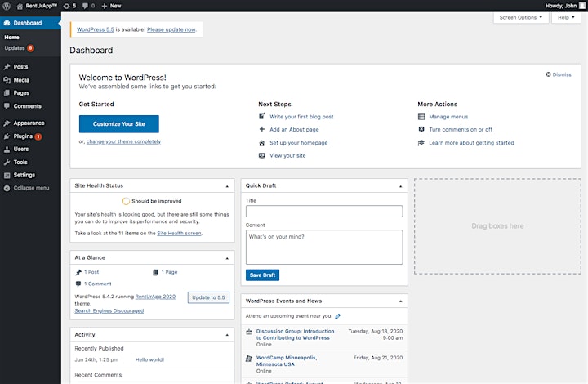The height and width of the screenshot is (384, 588).
Task: Open the RentUrApp 2020 theme link
Action: click(155, 297)
